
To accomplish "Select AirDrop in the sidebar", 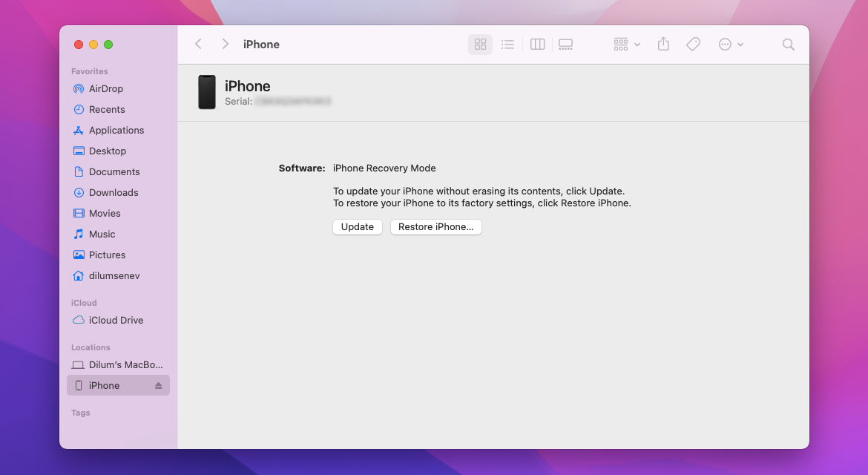I will [x=105, y=88].
